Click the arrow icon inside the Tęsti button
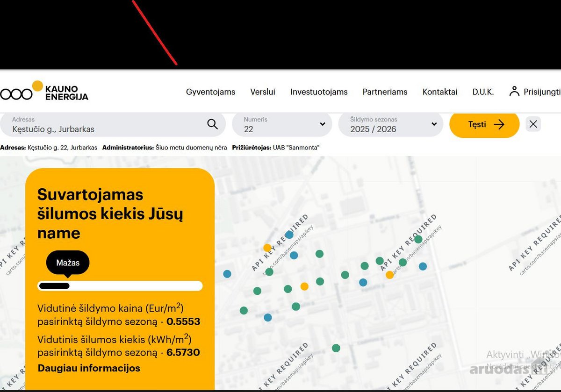Image resolution: width=561 pixels, height=392 pixels. 499,124
